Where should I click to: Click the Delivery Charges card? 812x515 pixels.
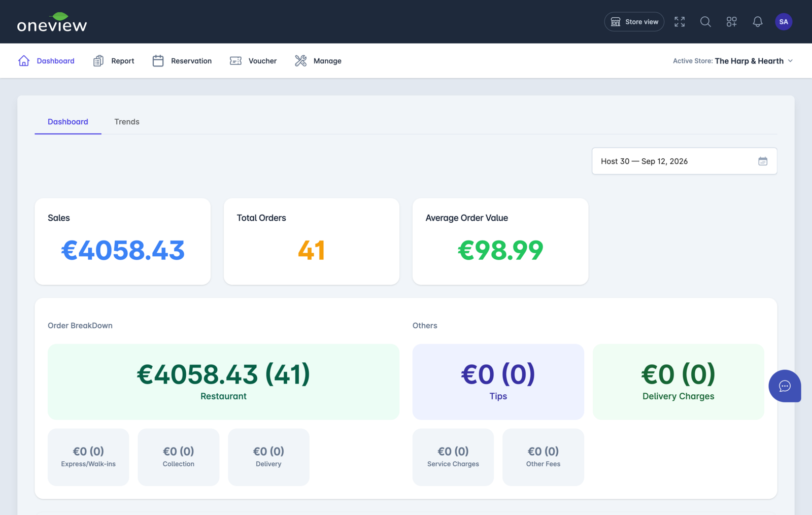pos(678,382)
